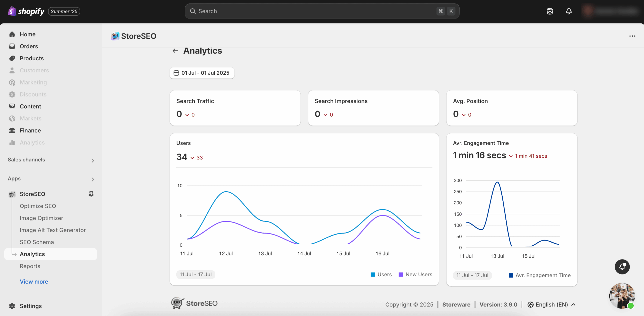The height and width of the screenshot is (316, 644).
Task: Click the StoreSEO app icon in sidebar
Action: coord(12,194)
